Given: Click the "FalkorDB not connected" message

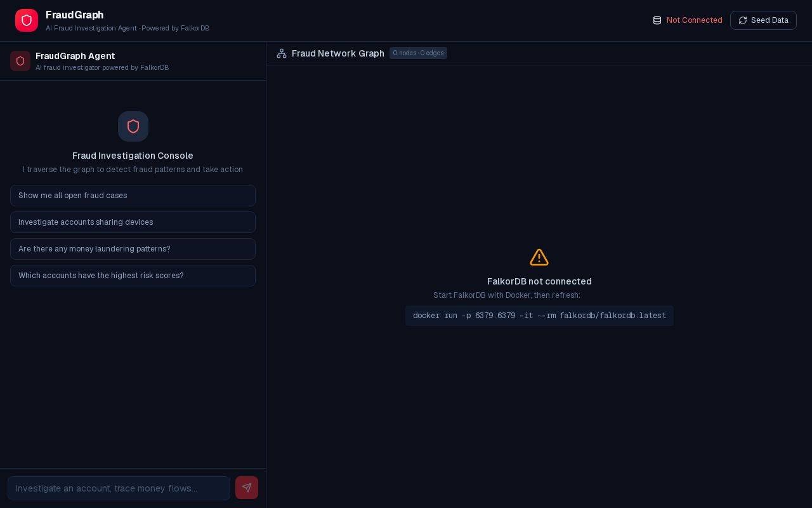Looking at the screenshot, I should [539, 281].
